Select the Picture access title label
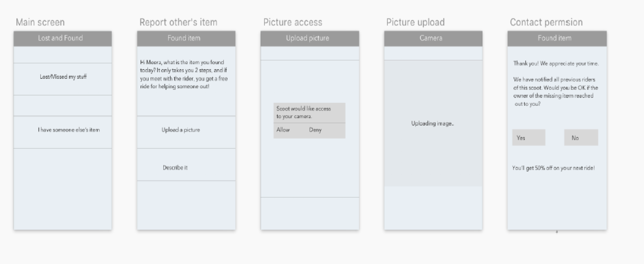Viewport: 644px width, 264px height. 292,22
